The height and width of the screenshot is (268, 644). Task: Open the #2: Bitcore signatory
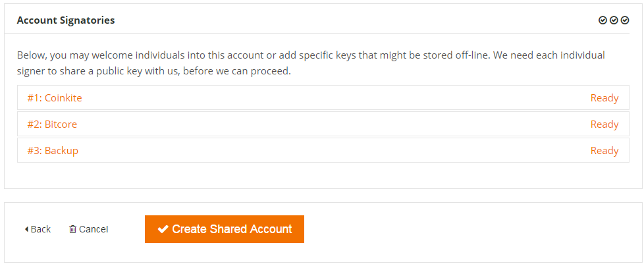[x=52, y=124]
